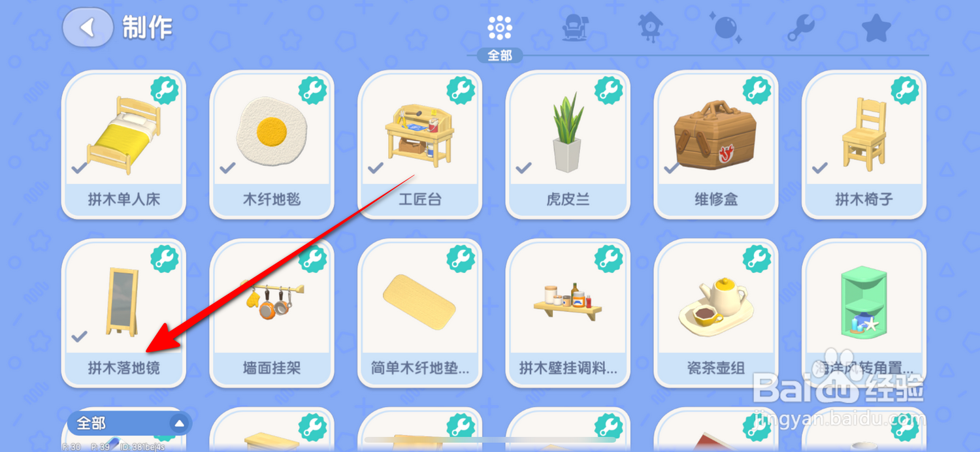Select the 拼木落地镜 floor mirror

click(x=123, y=313)
